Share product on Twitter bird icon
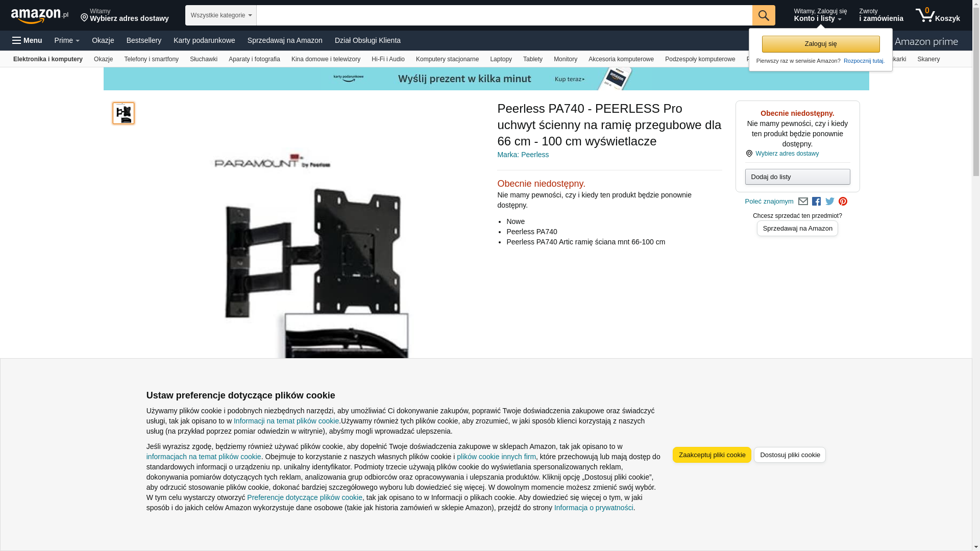This screenshot has width=980, height=551. coord(830,202)
